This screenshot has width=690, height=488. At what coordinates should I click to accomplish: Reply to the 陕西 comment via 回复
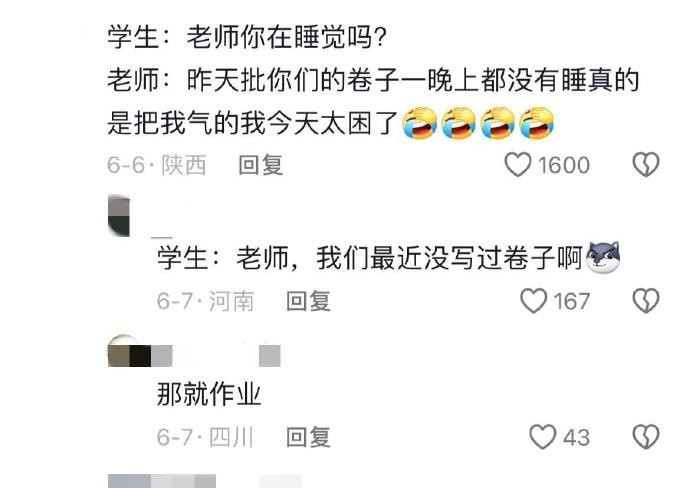tap(261, 165)
